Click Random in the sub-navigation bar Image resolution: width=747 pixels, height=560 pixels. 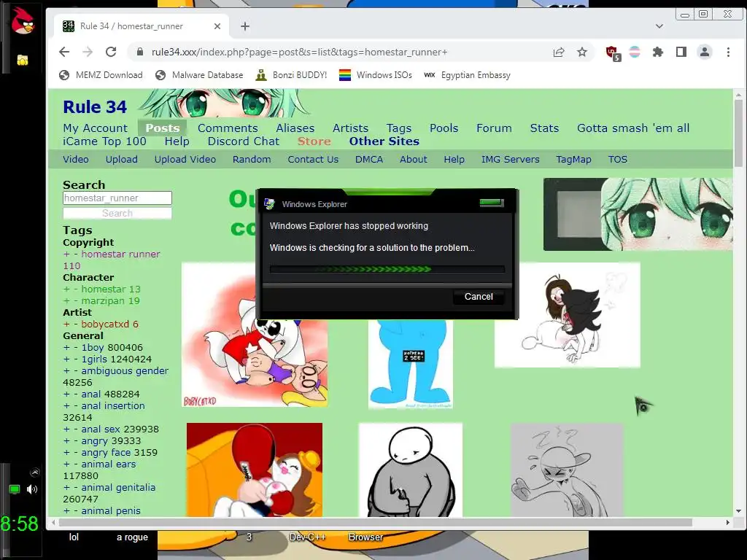pos(252,160)
